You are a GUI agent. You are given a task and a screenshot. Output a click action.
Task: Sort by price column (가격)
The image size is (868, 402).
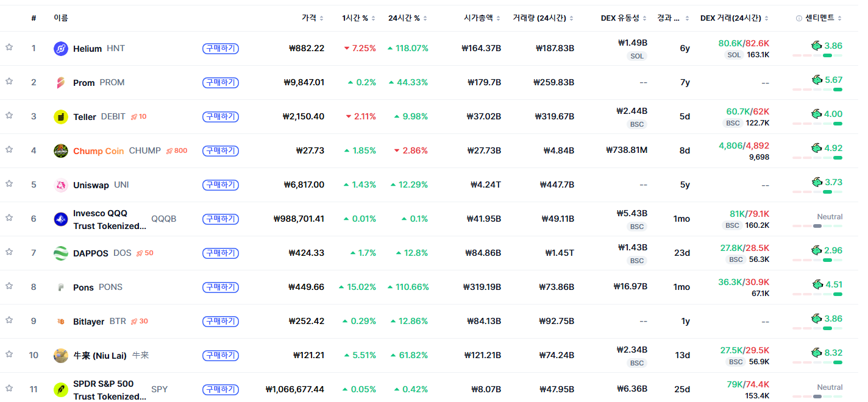[313, 18]
